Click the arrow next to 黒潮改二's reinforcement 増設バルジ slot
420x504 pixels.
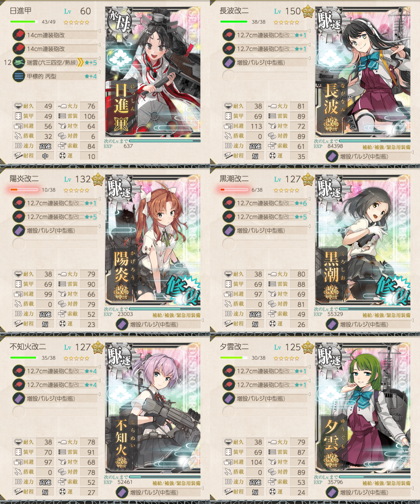[412, 320]
